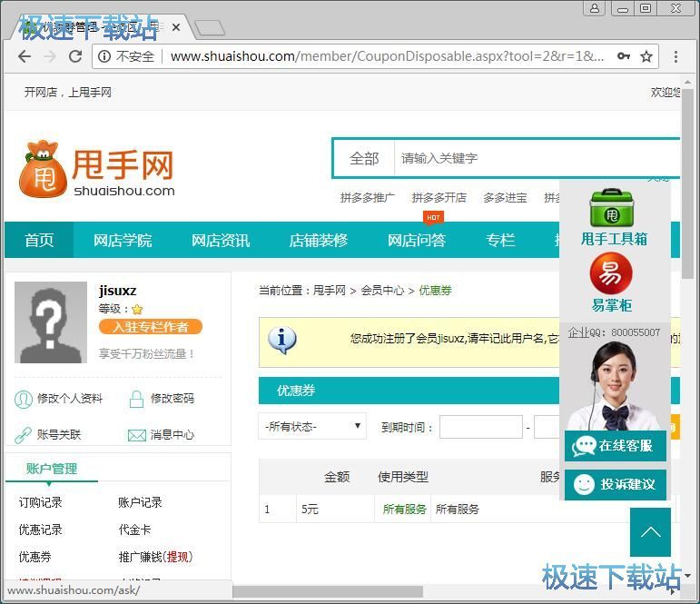Click the first expiry date field
700x604 pixels.
tap(480, 427)
